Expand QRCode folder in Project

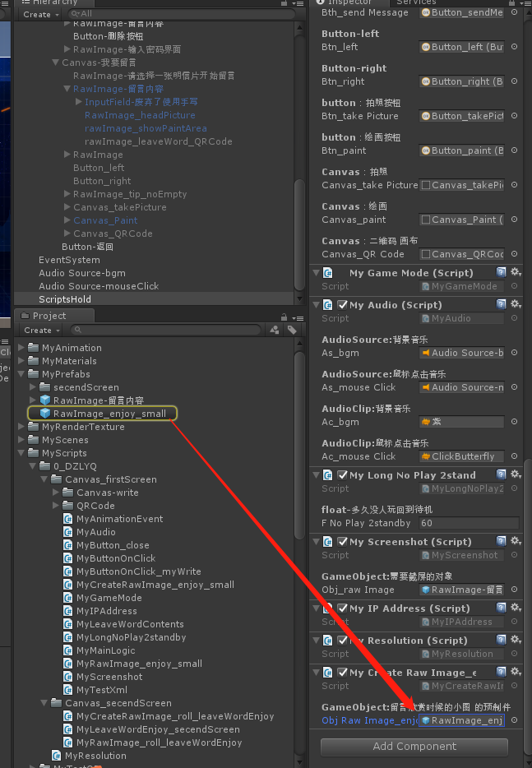(56, 506)
